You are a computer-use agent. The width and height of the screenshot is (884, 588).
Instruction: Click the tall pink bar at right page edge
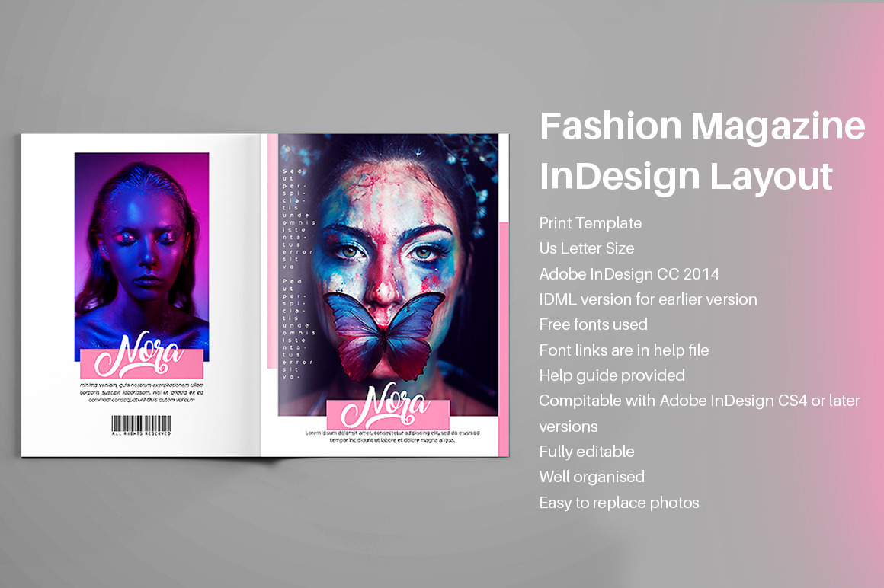[503, 338]
